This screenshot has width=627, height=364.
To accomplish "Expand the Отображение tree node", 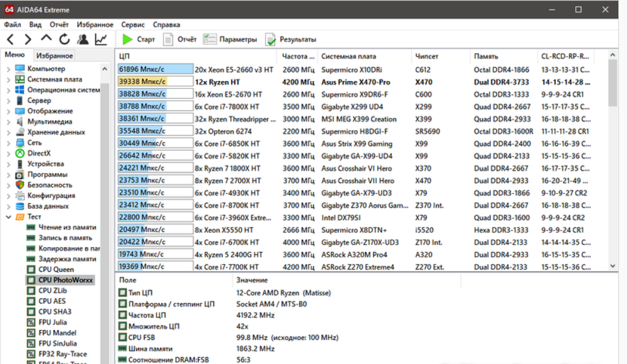I will tap(9, 111).
